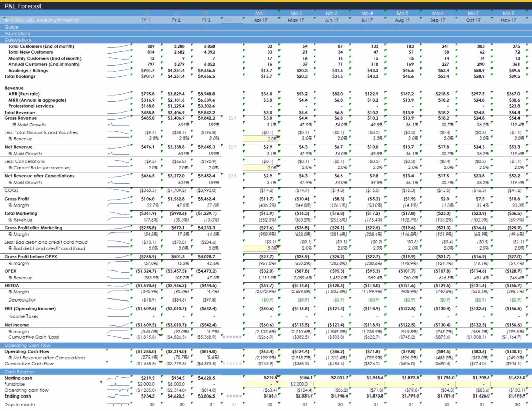Click the FY 2 column header

[x=176, y=20]
